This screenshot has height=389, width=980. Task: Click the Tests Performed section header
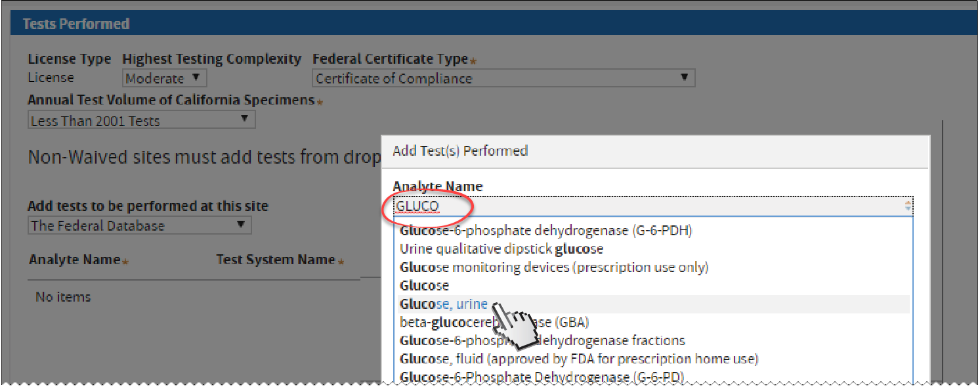point(76,24)
